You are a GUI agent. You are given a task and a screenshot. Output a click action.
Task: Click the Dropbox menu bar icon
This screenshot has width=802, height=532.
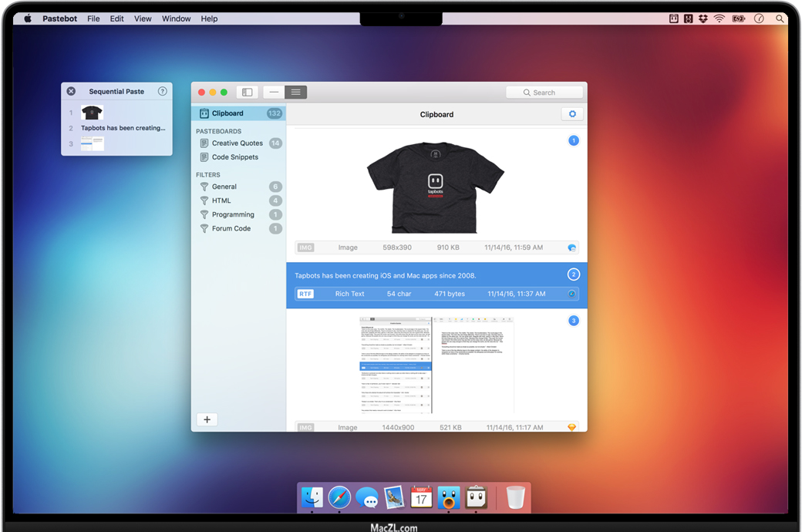(703, 19)
